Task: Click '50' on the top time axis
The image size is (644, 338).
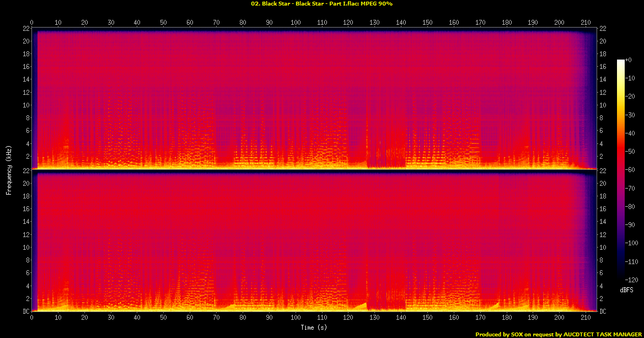Action: pyautogui.click(x=163, y=23)
